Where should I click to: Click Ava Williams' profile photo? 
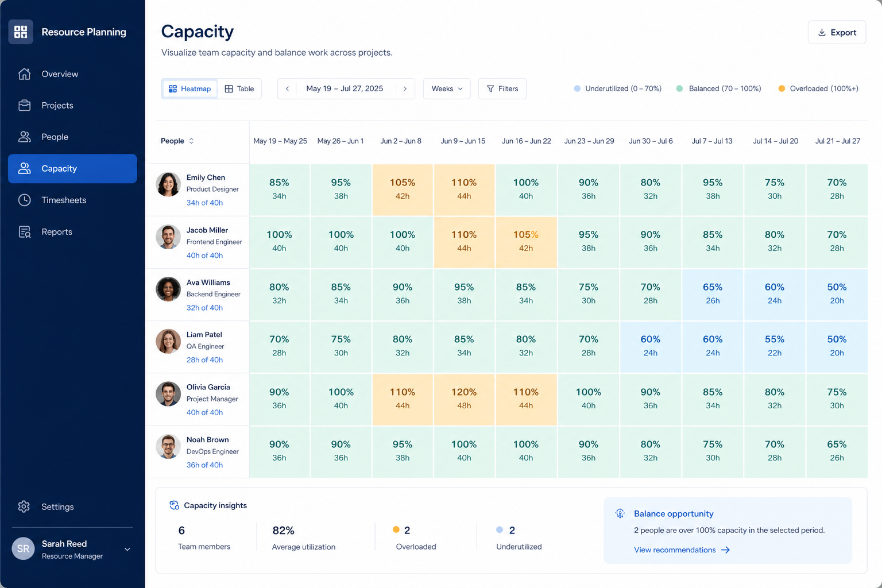[168, 289]
